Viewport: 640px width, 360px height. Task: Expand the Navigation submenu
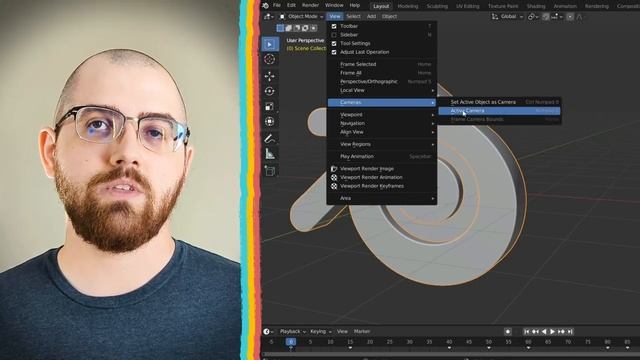click(x=382, y=123)
